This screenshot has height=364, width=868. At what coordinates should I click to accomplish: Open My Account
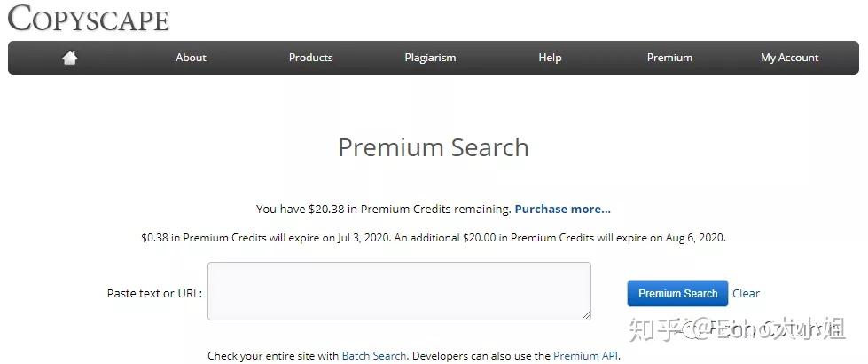[x=789, y=58]
